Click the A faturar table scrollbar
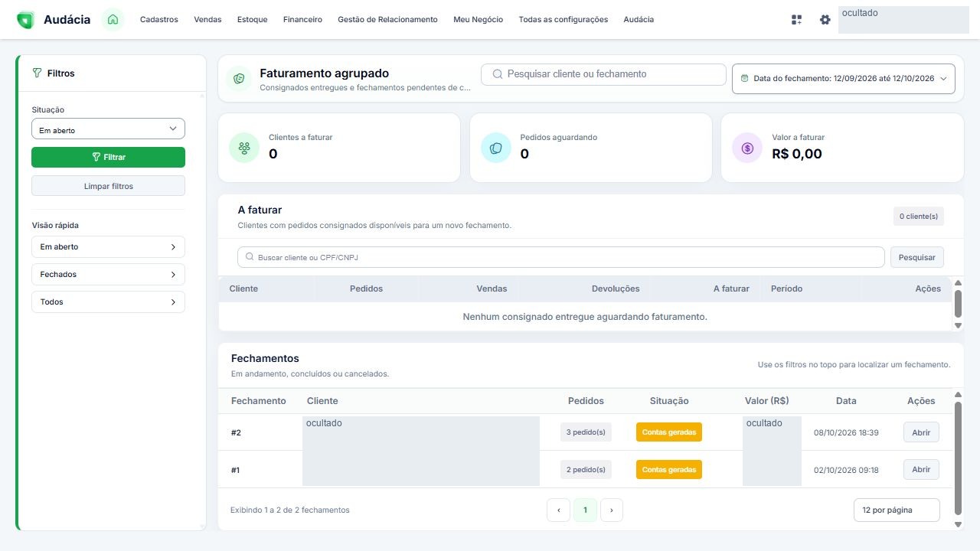 (x=958, y=304)
